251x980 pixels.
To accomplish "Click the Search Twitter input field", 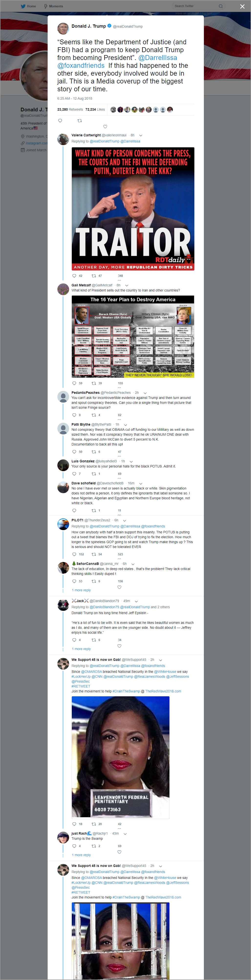I will (x=198, y=6).
